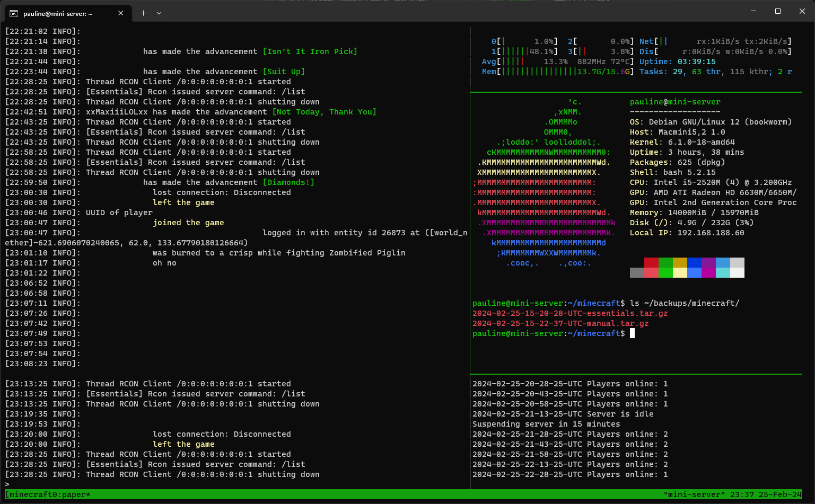Click the CPU: Intel i5-2520M line

(x=711, y=182)
